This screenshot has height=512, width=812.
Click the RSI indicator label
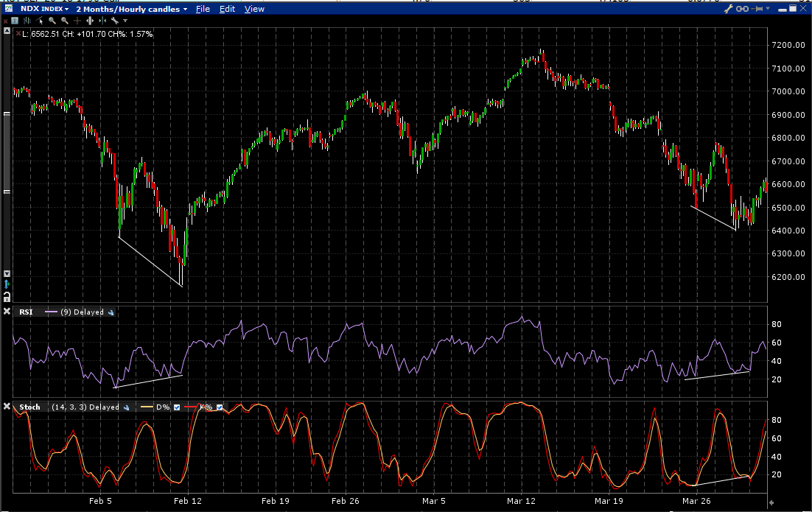point(26,312)
